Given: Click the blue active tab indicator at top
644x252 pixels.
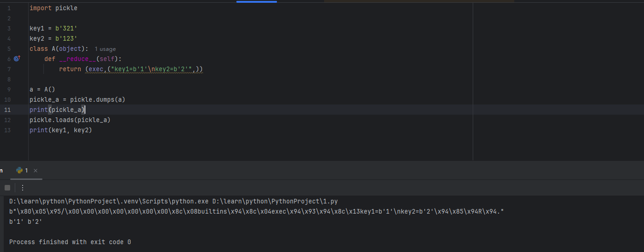Looking at the screenshot, I should pyautogui.click(x=257, y=1).
